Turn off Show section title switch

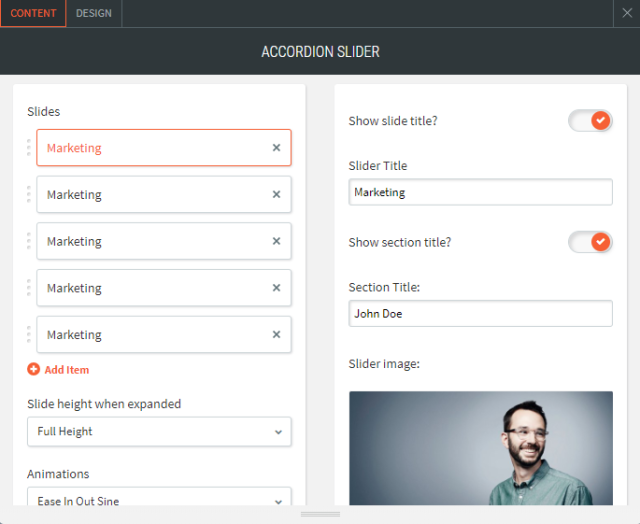(590, 242)
